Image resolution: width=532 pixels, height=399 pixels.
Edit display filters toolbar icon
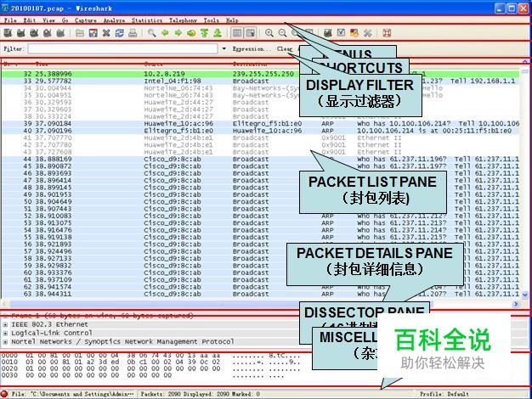(x=341, y=33)
